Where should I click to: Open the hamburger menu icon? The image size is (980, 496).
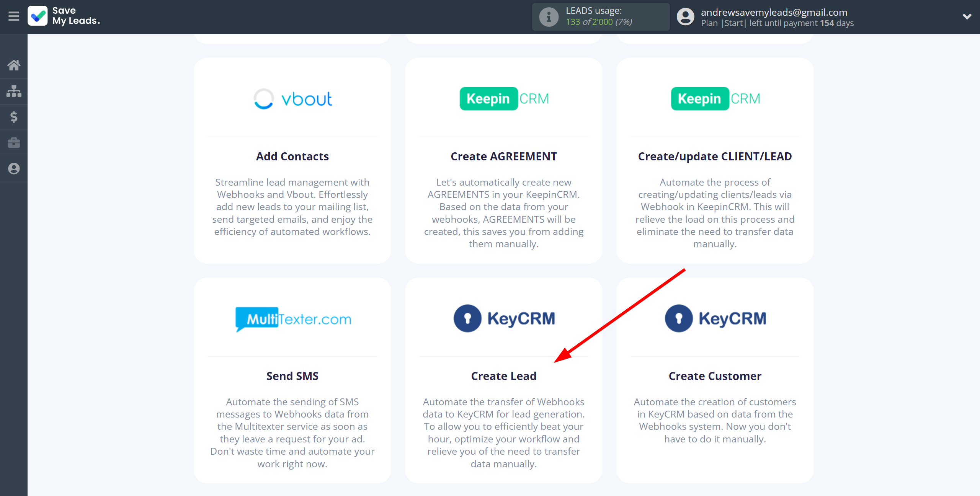pyautogui.click(x=14, y=16)
